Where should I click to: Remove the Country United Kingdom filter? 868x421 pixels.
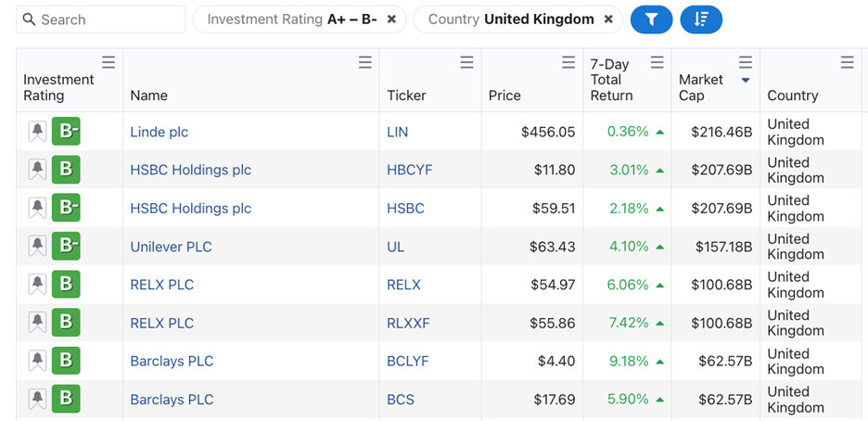pyautogui.click(x=607, y=19)
